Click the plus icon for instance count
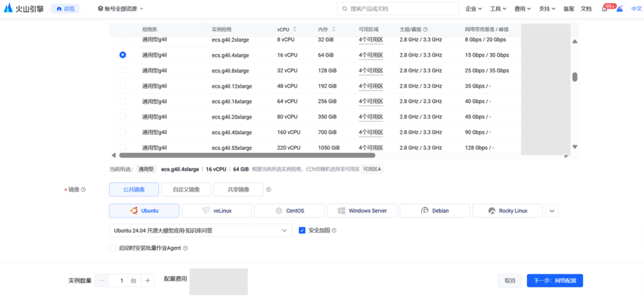644x296 pixels. 147,280
